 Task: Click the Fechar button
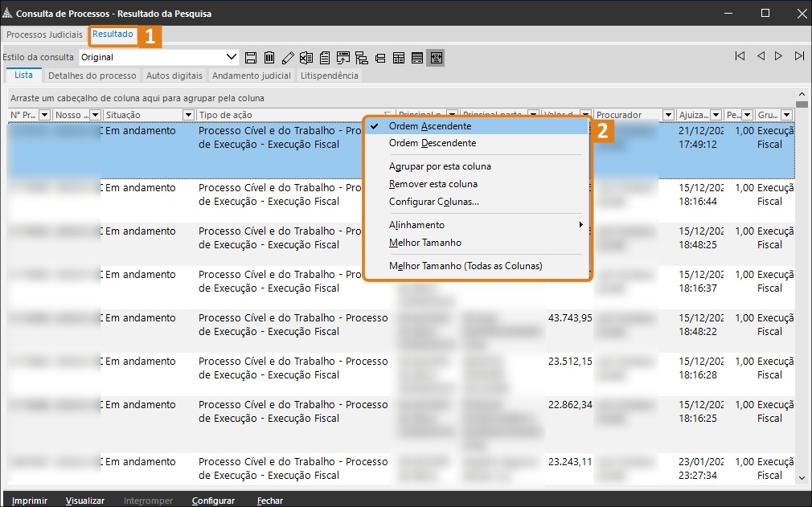[x=270, y=501]
